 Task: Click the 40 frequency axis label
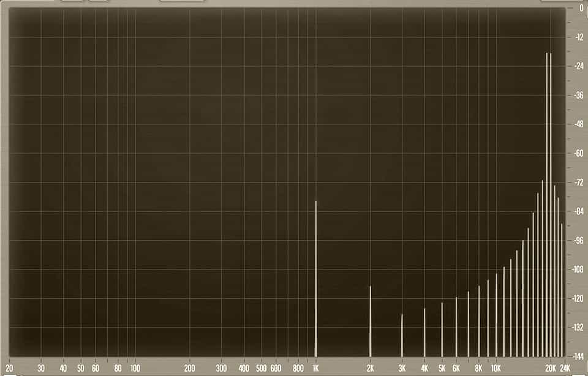pyautogui.click(x=63, y=368)
